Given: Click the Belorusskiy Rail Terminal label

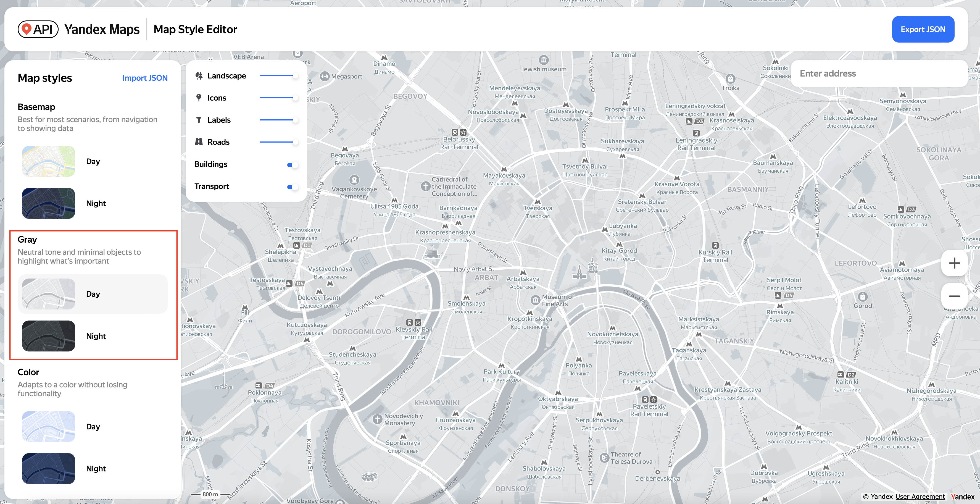Looking at the screenshot, I should [459, 143].
